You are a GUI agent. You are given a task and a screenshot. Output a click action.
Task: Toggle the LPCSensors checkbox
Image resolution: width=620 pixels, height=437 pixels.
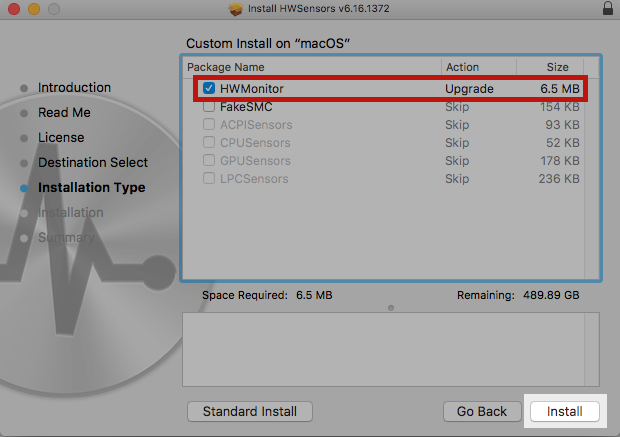209,179
